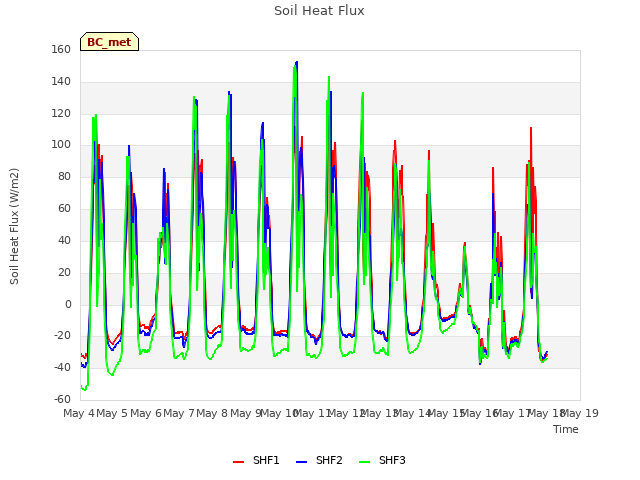Click the blue SHF2 legend marker
The width and height of the screenshot is (640, 480).
[301, 462]
